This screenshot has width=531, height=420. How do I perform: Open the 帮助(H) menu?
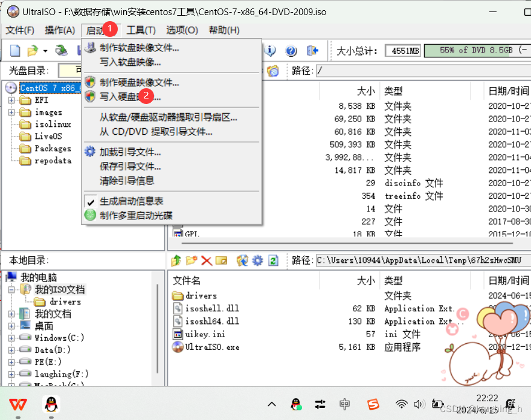[x=224, y=30]
